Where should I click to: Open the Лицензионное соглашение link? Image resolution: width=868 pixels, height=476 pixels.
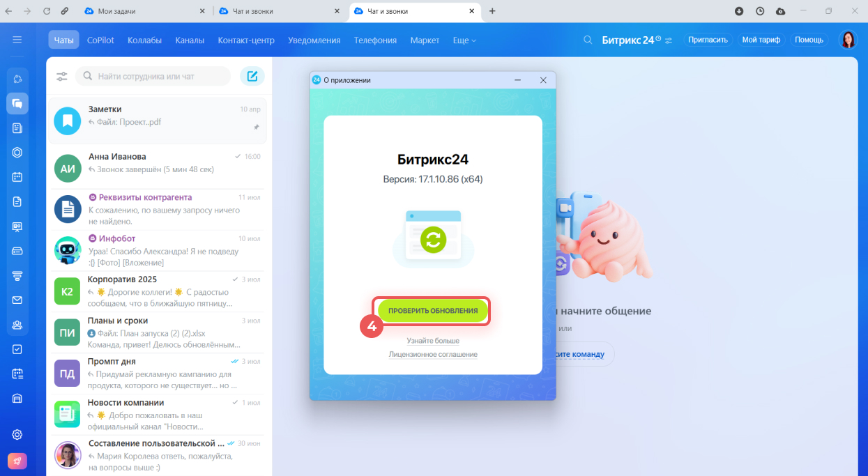click(433, 354)
